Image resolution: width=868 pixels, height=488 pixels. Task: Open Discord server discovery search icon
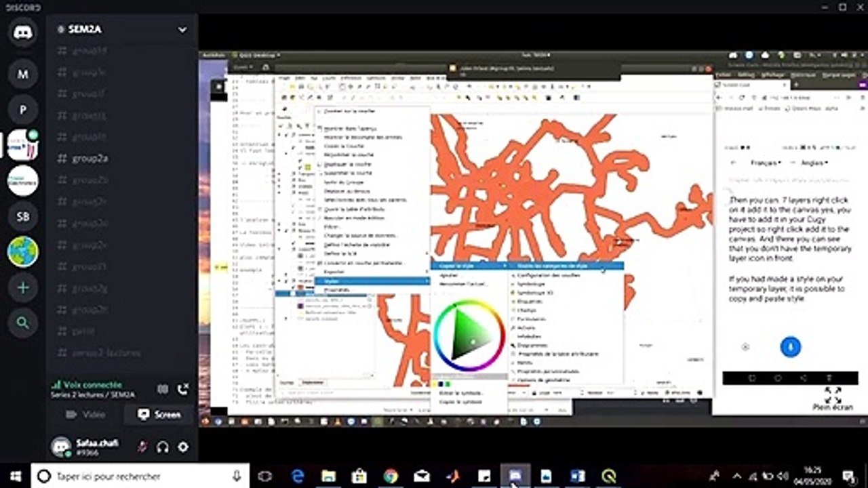coord(23,323)
